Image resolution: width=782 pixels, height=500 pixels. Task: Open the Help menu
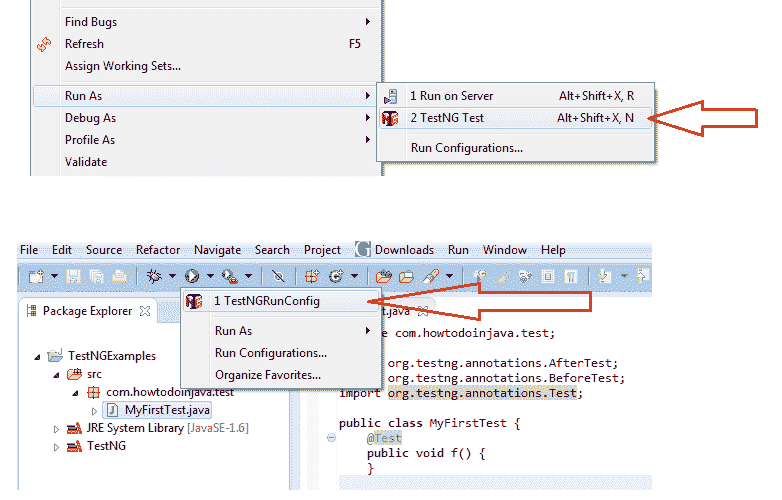(553, 250)
